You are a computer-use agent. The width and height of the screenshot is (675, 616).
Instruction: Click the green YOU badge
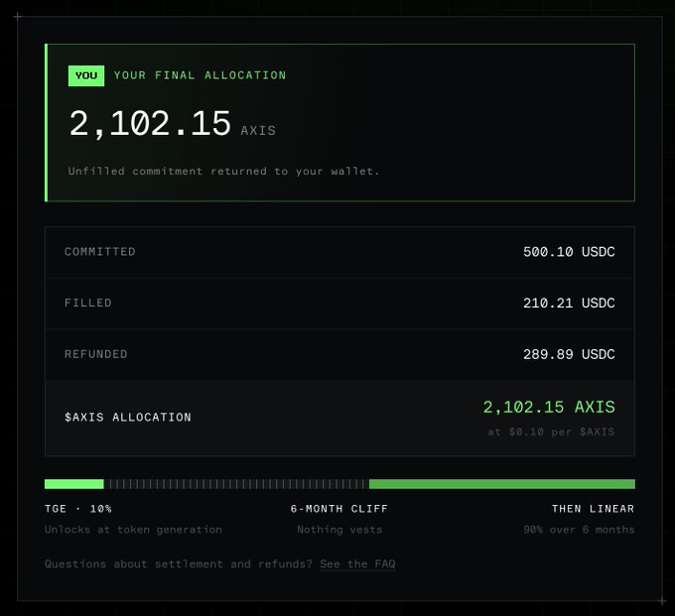coord(86,75)
